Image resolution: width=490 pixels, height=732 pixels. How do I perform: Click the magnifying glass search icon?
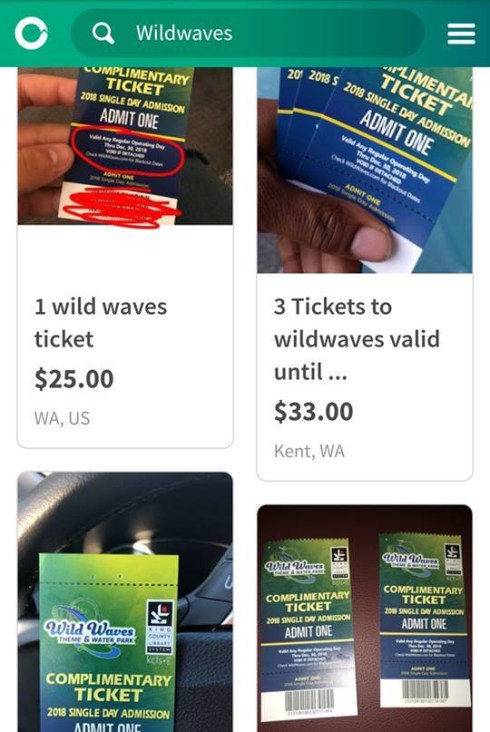[103, 33]
